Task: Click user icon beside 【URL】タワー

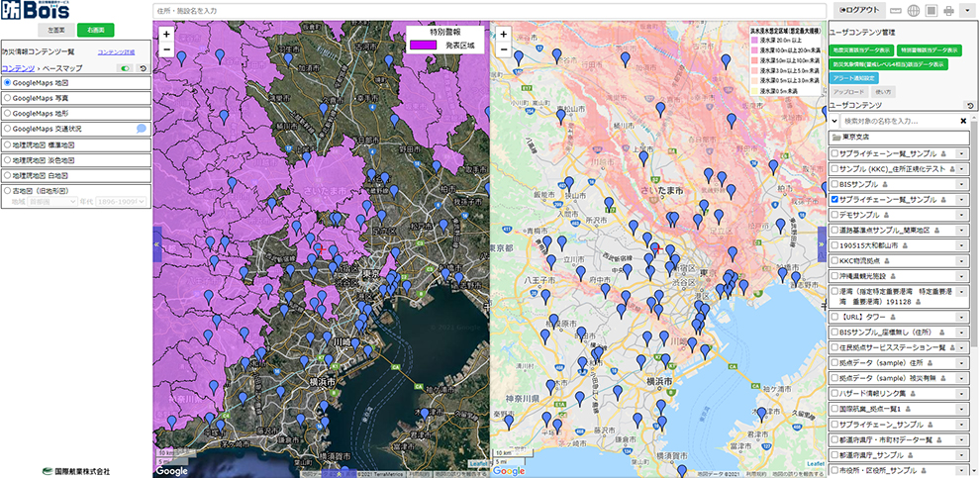Action: click(x=892, y=317)
